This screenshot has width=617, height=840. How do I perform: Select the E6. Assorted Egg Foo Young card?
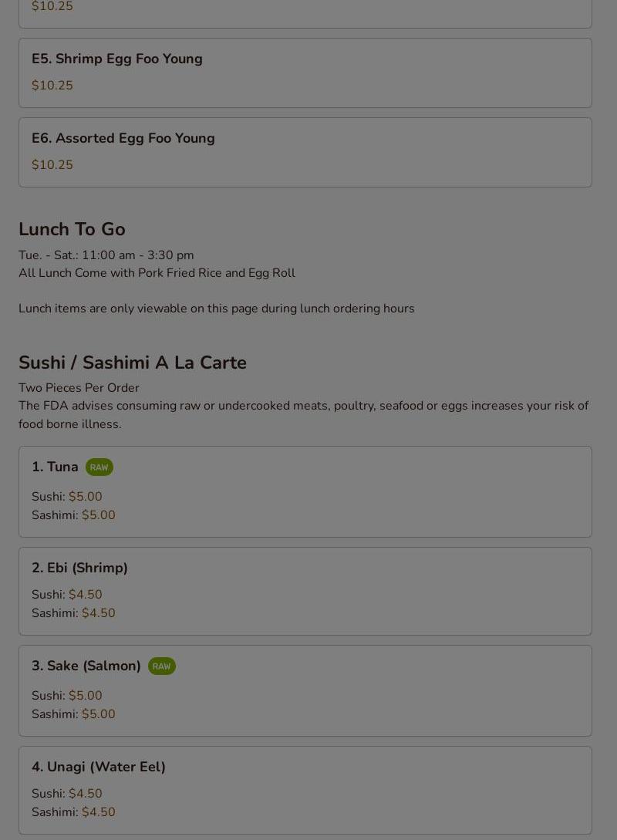[305, 153]
